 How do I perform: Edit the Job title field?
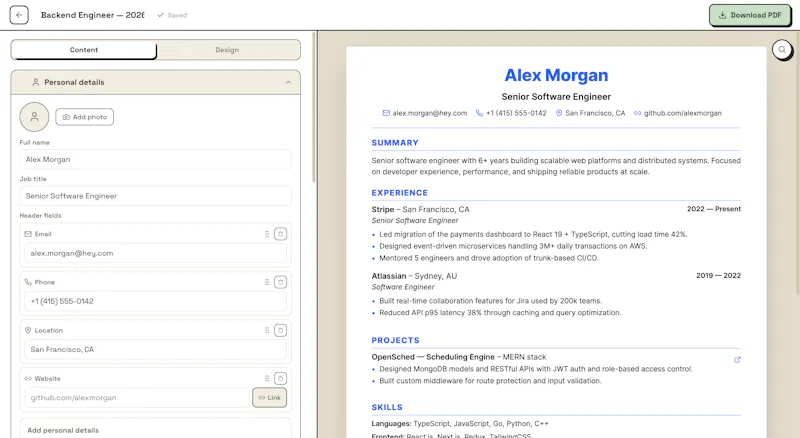click(156, 196)
